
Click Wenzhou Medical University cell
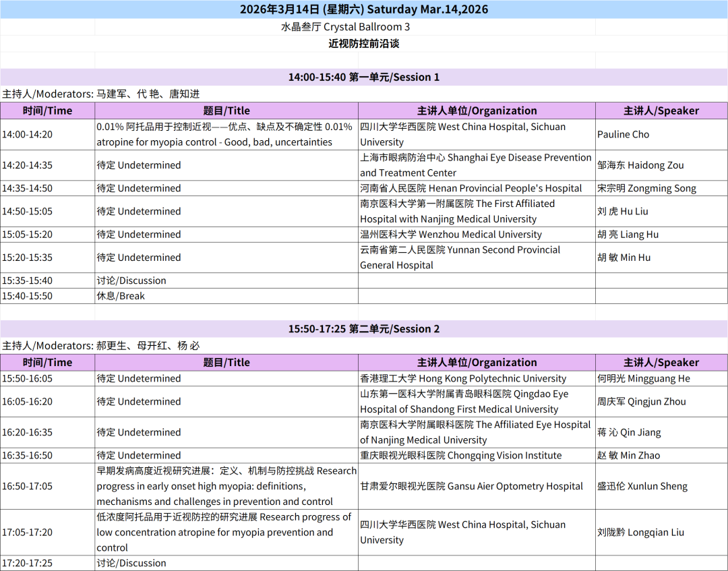[450, 235]
